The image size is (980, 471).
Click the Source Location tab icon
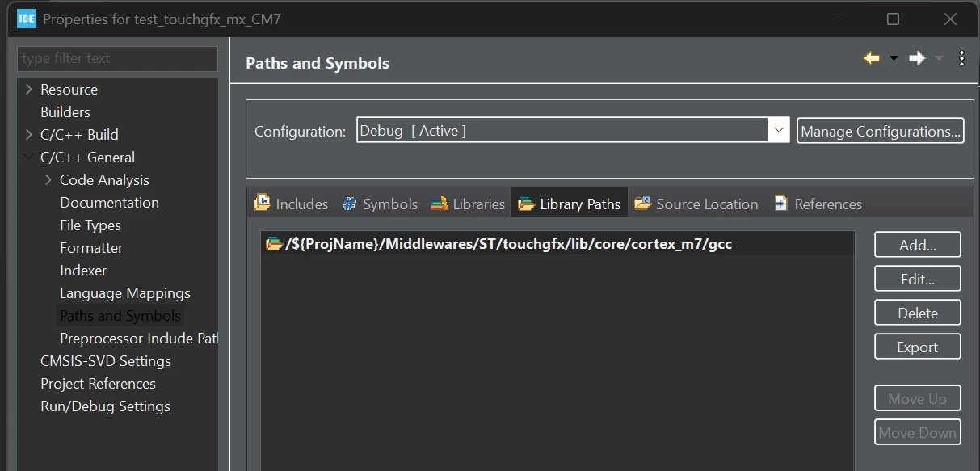tap(643, 203)
